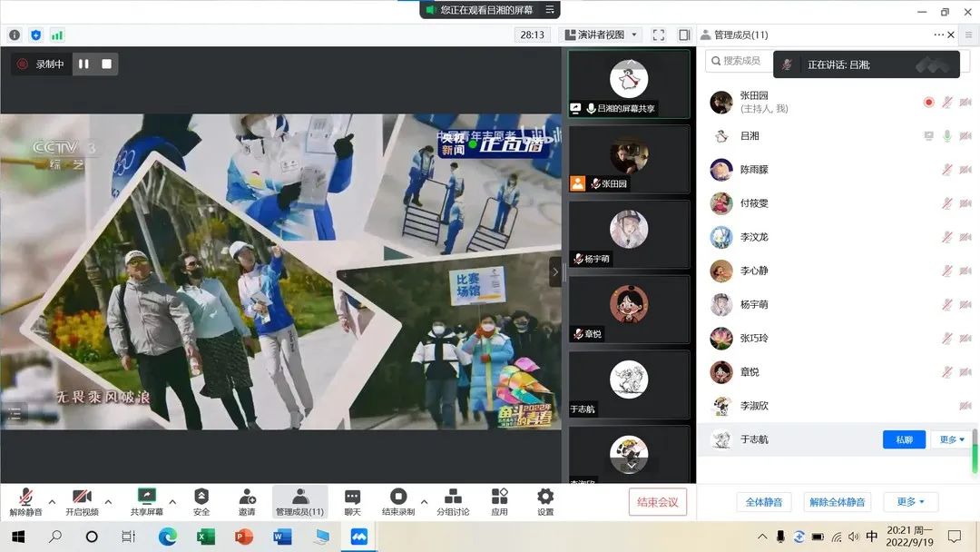Expand the 演讲者视图 view dropdown
Viewport: 980px width, 552px height.
click(x=602, y=34)
